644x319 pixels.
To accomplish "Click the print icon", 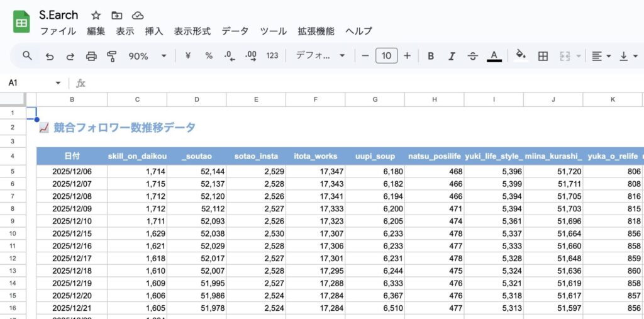I will tap(91, 56).
